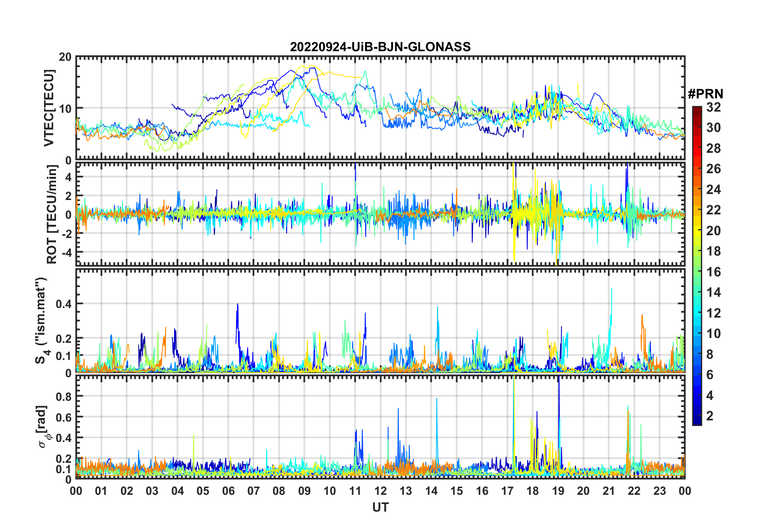Click colorbar tick label 32
This screenshot has height=532, width=761.
tap(713, 107)
